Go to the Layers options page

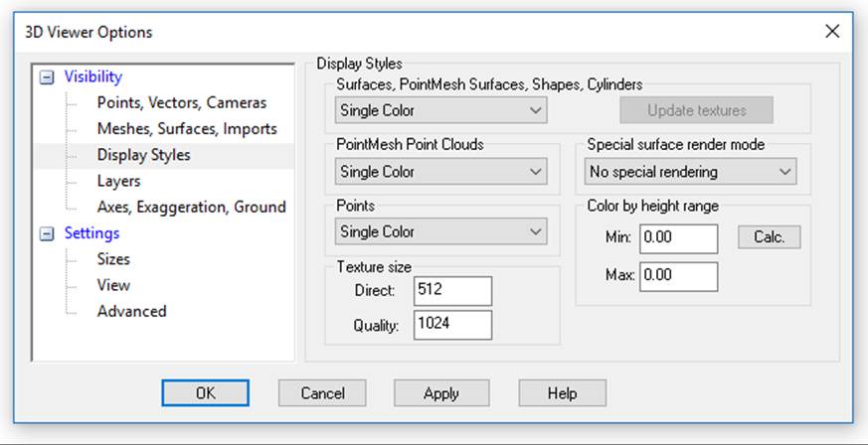tap(118, 181)
